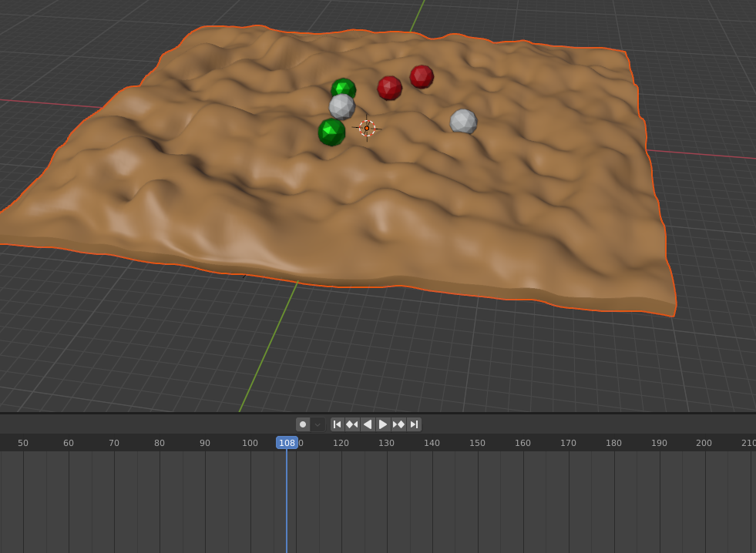Select the leftmost red sphere
This screenshot has height=553, width=756.
tap(388, 87)
